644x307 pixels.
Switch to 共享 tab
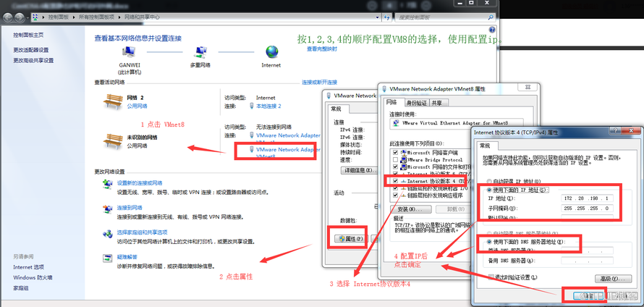(437, 103)
